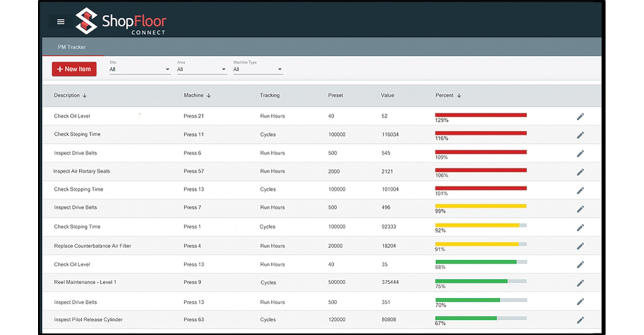Click the New Item button

click(x=74, y=69)
